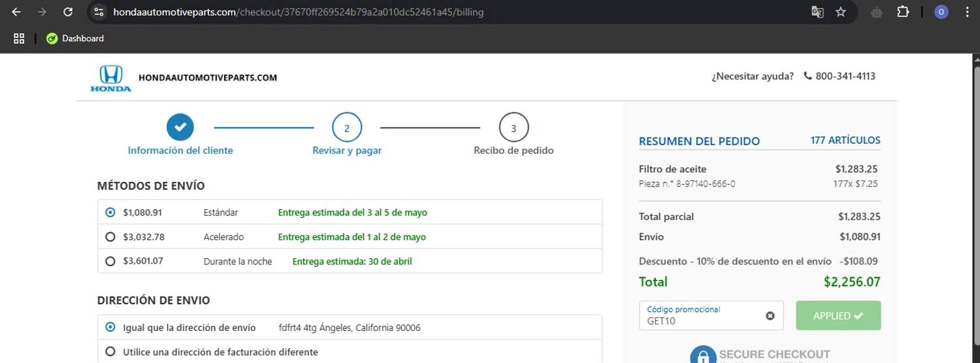This screenshot has height=363, width=980.
Task: Select Acelerado $3,032.78 shipping radio
Action: click(x=110, y=237)
